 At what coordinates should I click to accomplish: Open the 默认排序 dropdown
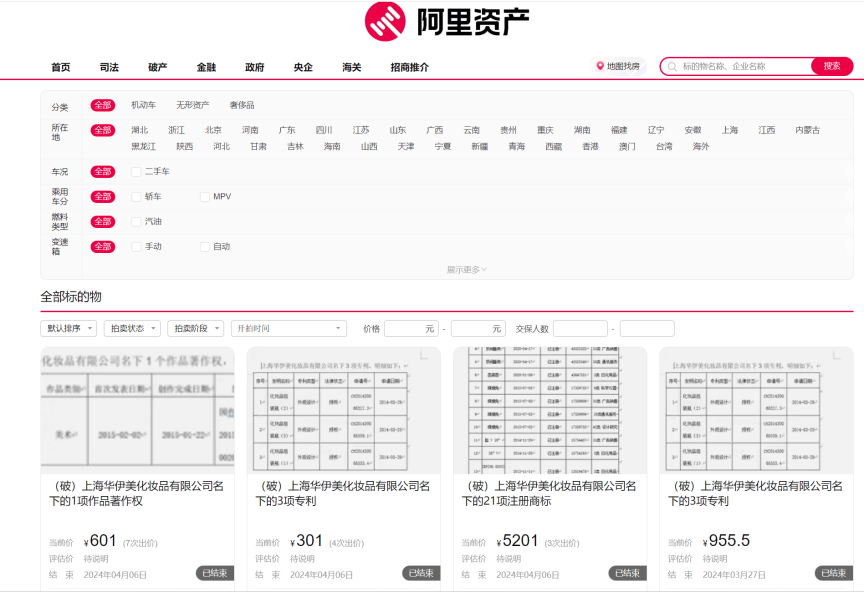click(69, 329)
